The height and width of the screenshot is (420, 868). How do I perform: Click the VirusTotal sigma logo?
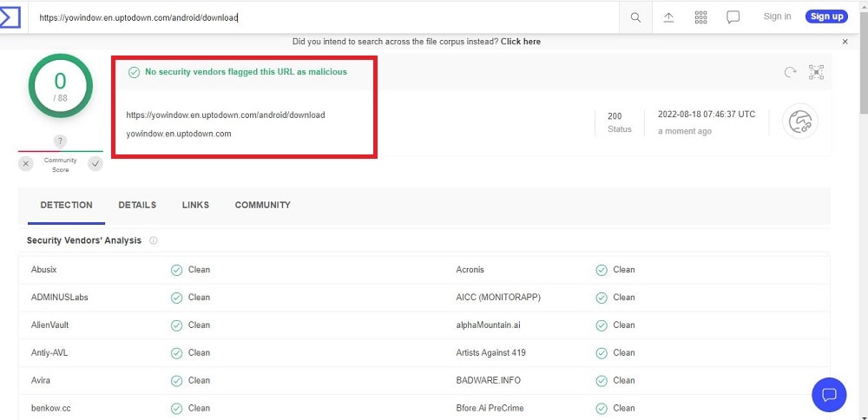tap(10, 17)
